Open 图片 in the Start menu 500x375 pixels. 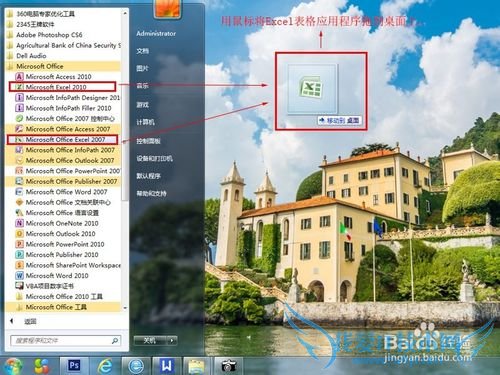click(x=142, y=68)
